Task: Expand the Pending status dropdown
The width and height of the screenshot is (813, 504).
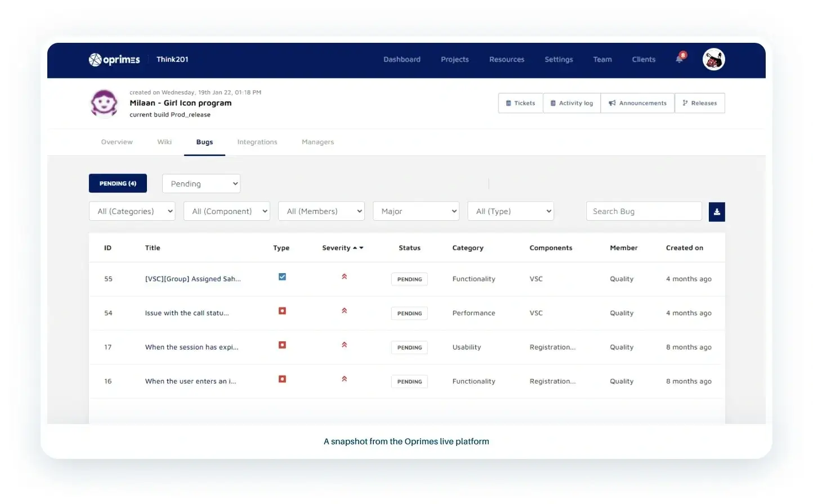Action: click(x=201, y=184)
